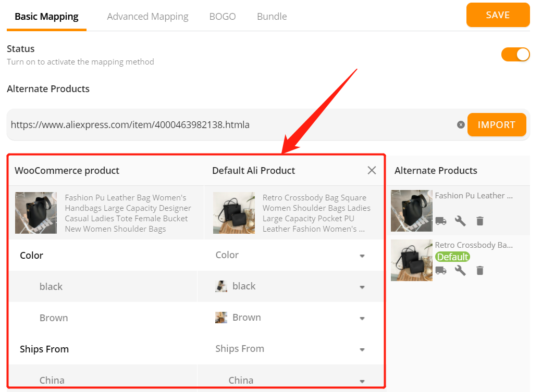Open the BOGO tab
Screen dimensions: 542x392
222,17
